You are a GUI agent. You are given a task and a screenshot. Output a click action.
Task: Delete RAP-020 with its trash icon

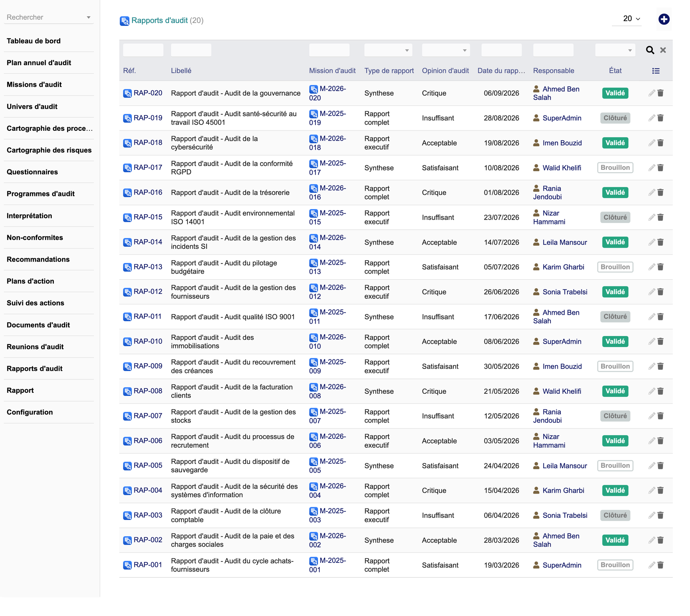coord(660,93)
